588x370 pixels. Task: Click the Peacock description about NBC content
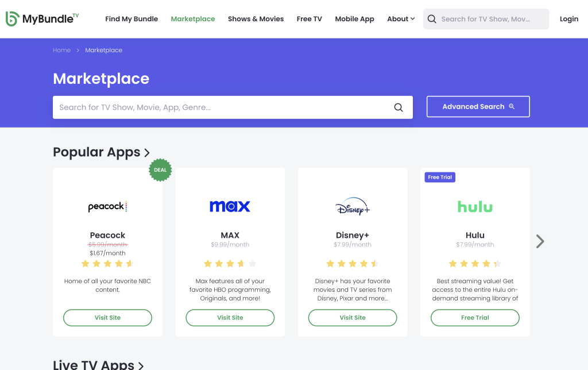pyautogui.click(x=107, y=286)
